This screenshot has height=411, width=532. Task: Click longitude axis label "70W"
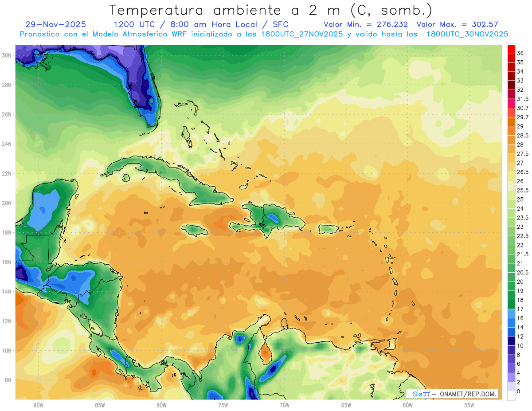tap(285, 405)
